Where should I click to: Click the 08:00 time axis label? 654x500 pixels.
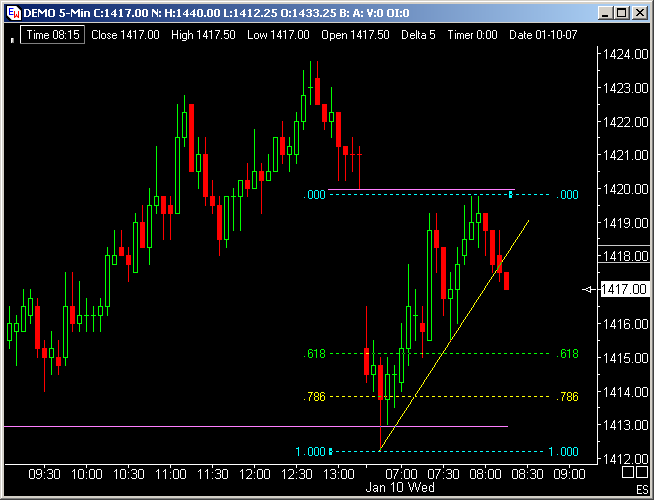pos(485,474)
